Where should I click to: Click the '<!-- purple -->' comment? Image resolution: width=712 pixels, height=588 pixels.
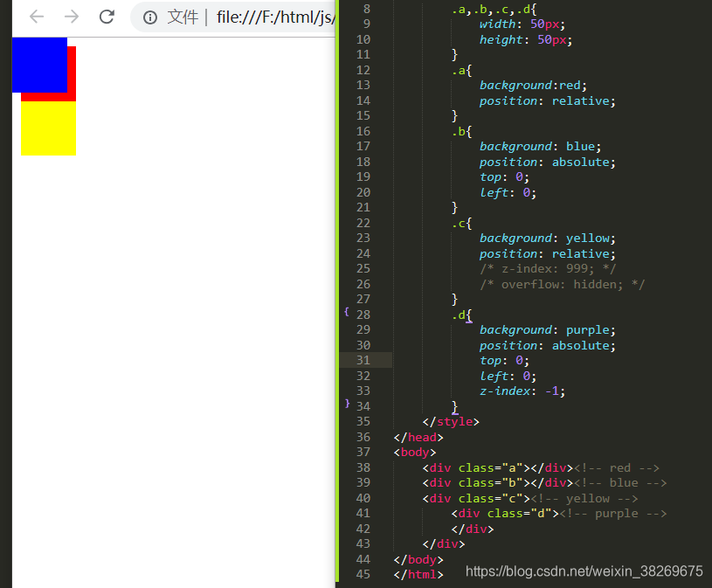(x=613, y=514)
